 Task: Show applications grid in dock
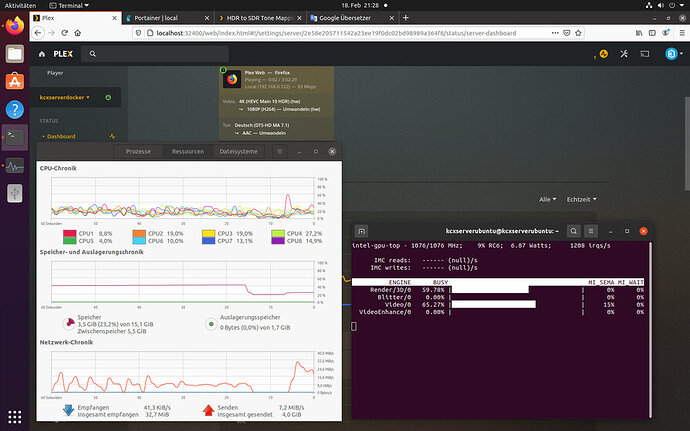point(15,416)
